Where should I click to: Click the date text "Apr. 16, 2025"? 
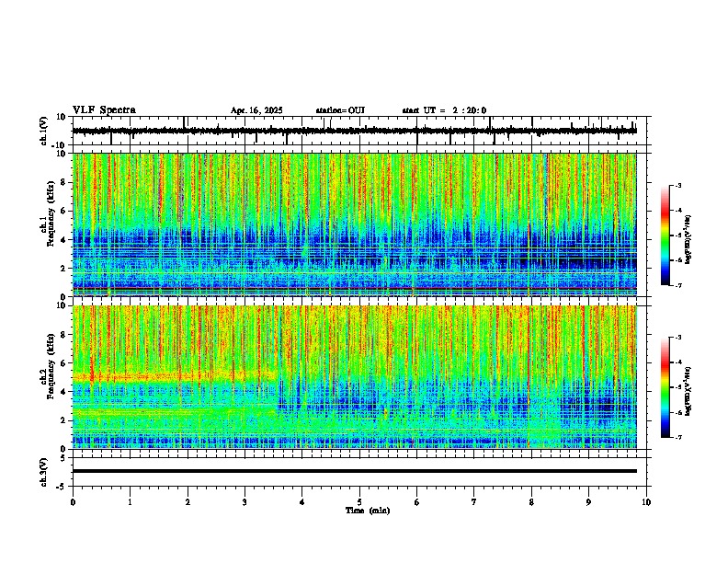(256, 110)
